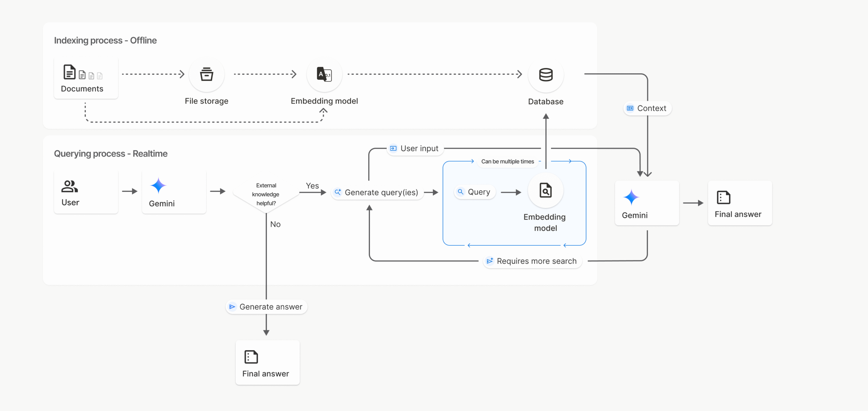Click the 'Embedding model' label in Indexing process
This screenshot has width=868, height=411.
(324, 101)
